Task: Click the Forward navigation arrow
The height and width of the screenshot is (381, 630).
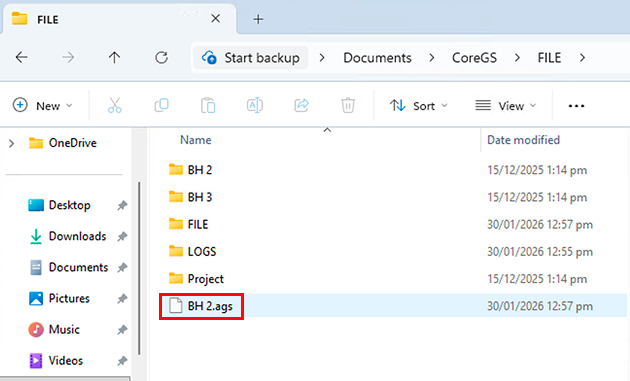Action: [68, 57]
